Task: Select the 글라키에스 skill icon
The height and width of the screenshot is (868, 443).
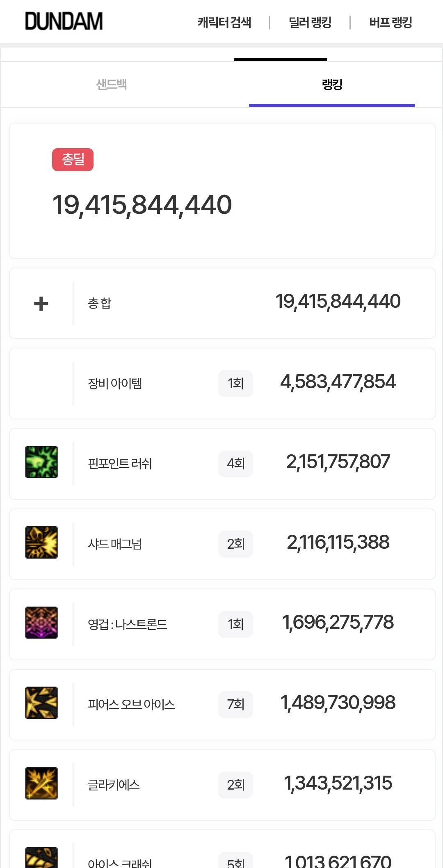Action: [x=41, y=783]
